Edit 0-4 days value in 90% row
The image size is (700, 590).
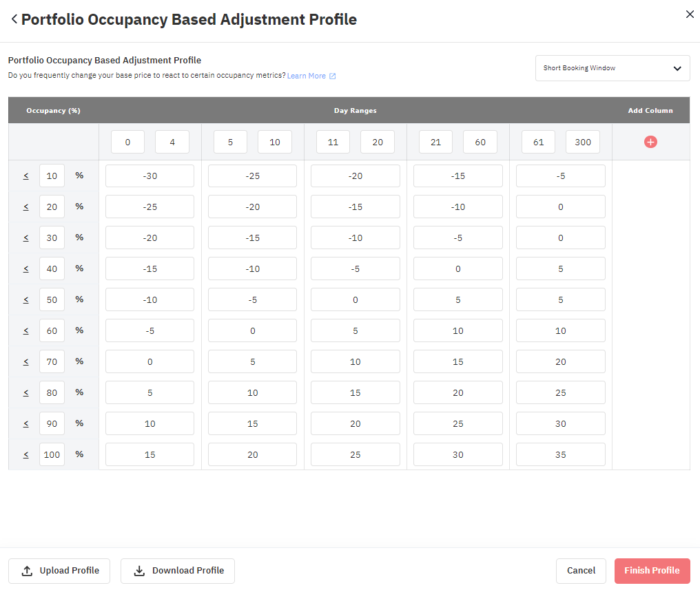point(150,423)
